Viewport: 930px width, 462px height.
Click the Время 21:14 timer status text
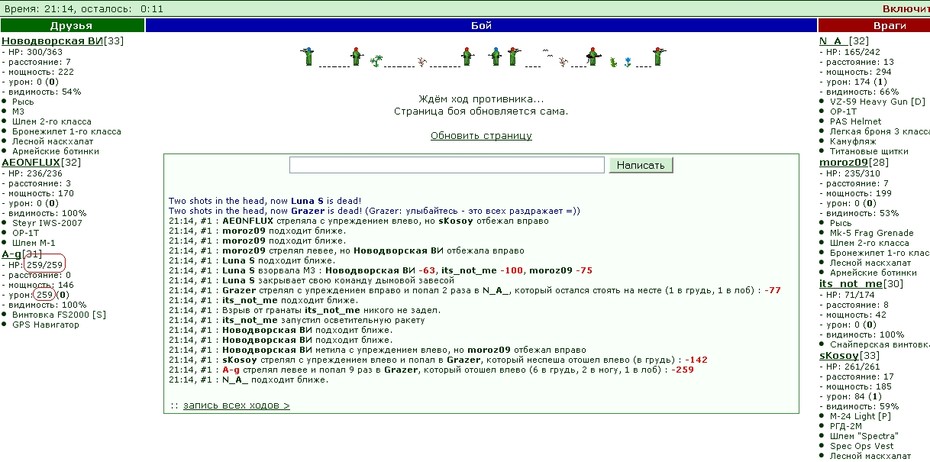pos(84,9)
